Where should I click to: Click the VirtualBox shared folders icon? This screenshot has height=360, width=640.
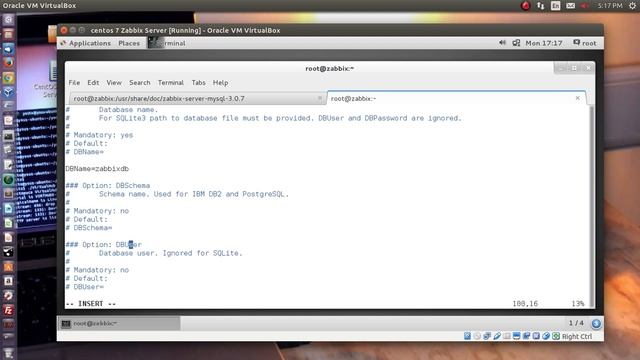507,336
